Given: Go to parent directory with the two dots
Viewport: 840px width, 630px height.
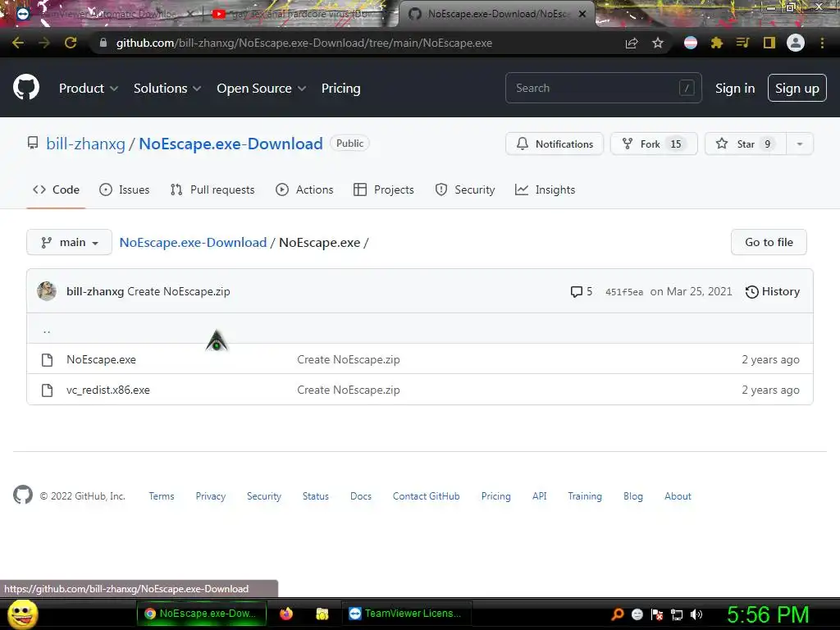Looking at the screenshot, I should pos(47,330).
